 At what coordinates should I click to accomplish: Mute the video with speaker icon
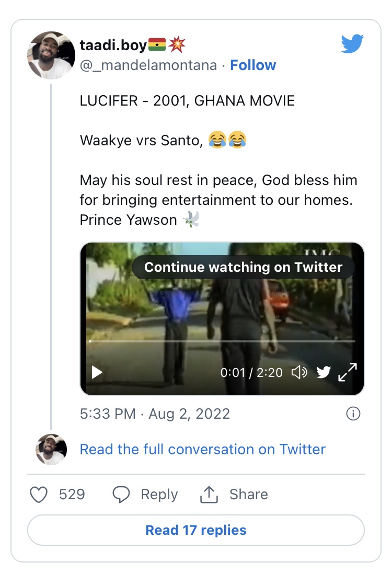299,372
